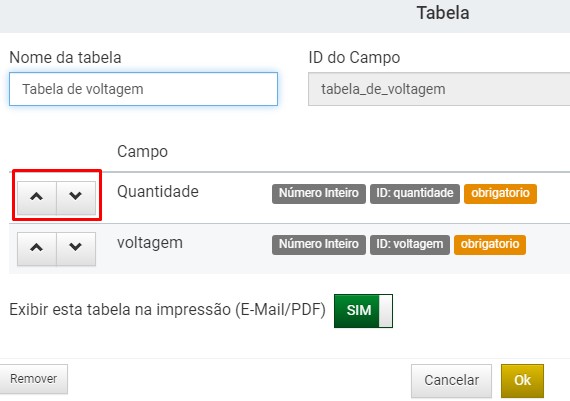Select the Quantidade field row label
The width and height of the screenshot is (570, 401).
(x=158, y=192)
